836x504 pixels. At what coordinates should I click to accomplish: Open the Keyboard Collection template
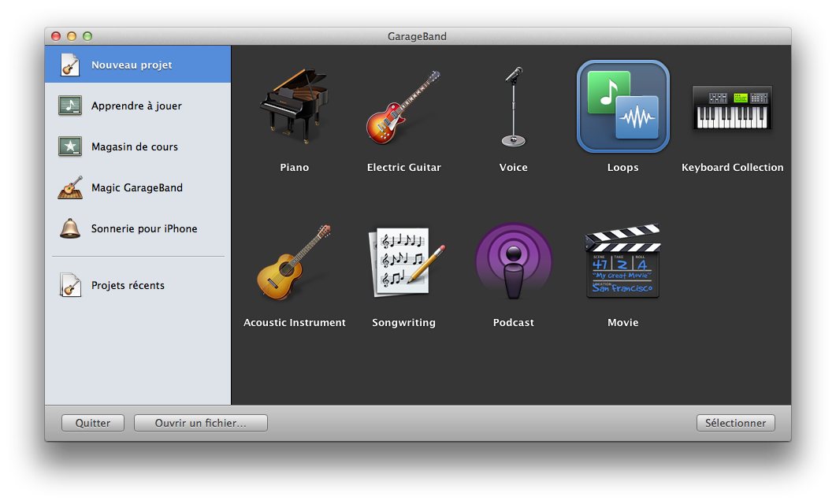732,109
